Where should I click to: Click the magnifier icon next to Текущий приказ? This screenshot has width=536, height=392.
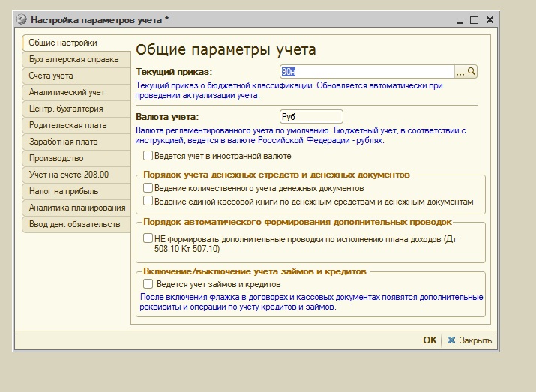[472, 71]
